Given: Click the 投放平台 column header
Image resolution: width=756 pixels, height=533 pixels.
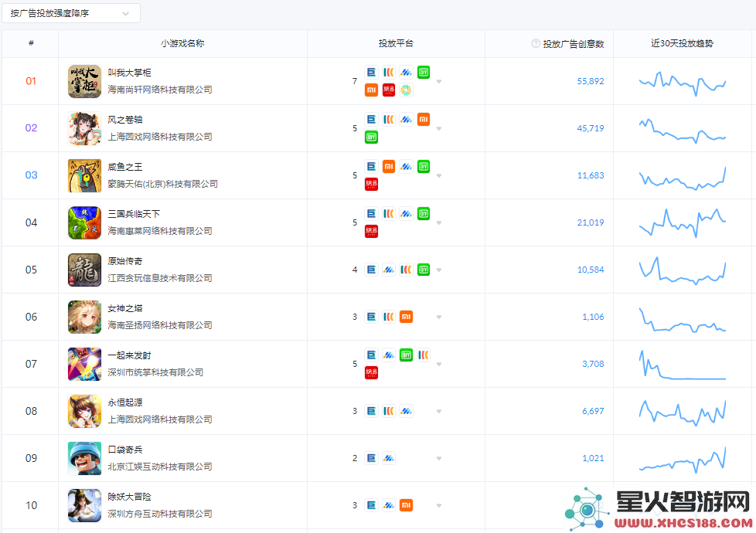Looking at the screenshot, I should pos(396,43).
